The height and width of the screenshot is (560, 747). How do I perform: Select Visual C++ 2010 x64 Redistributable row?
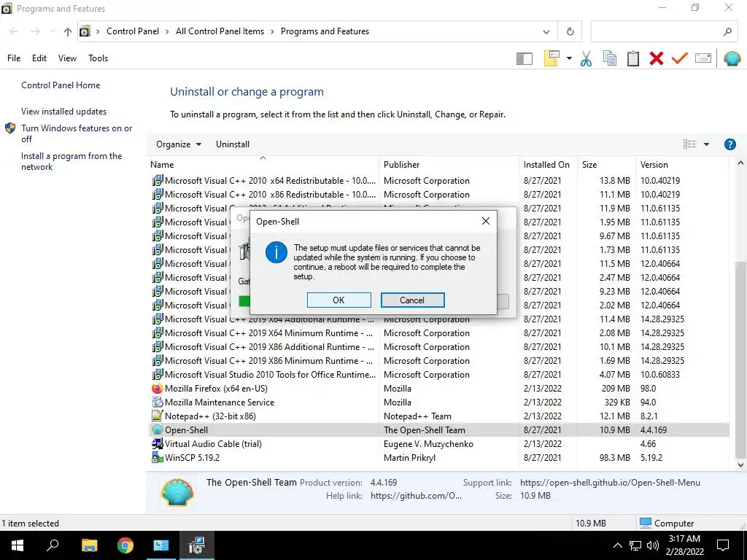coord(438,181)
